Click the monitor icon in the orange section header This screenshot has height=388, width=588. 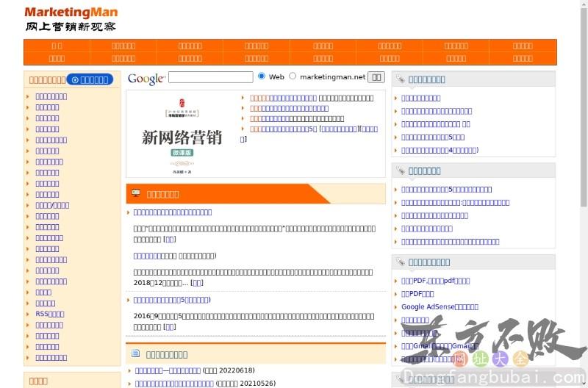136,193
